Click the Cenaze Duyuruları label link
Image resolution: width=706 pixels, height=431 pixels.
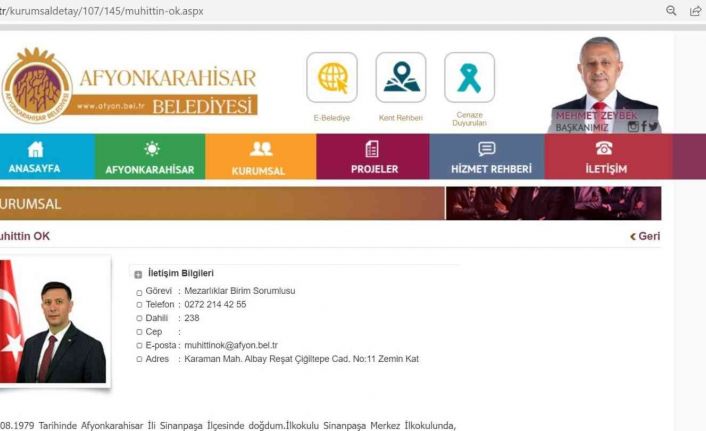click(x=470, y=119)
